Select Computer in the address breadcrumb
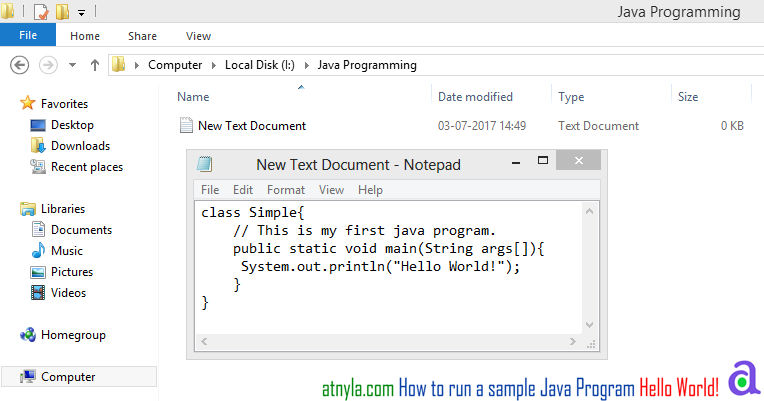Image resolution: width=764 pixels, height=401 pixels. (175, 65)
